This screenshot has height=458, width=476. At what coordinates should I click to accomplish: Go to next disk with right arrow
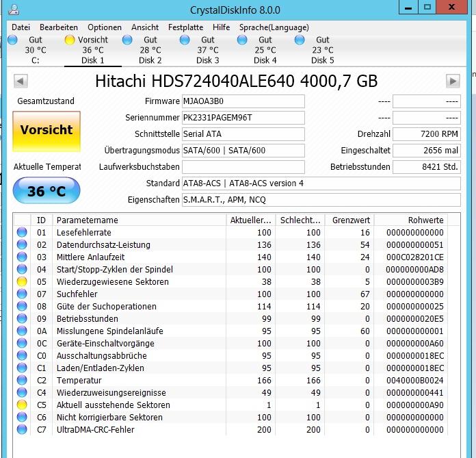tap(453, 81)
